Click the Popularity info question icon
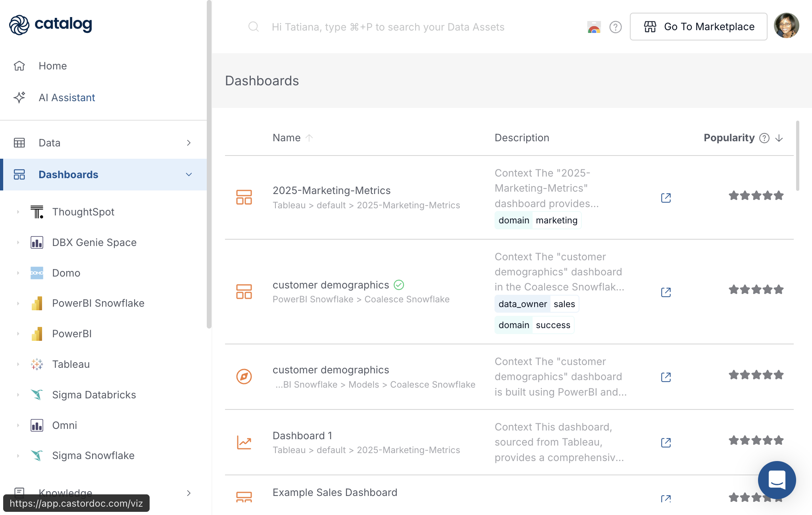812x515 pixels. pos(764,138)
